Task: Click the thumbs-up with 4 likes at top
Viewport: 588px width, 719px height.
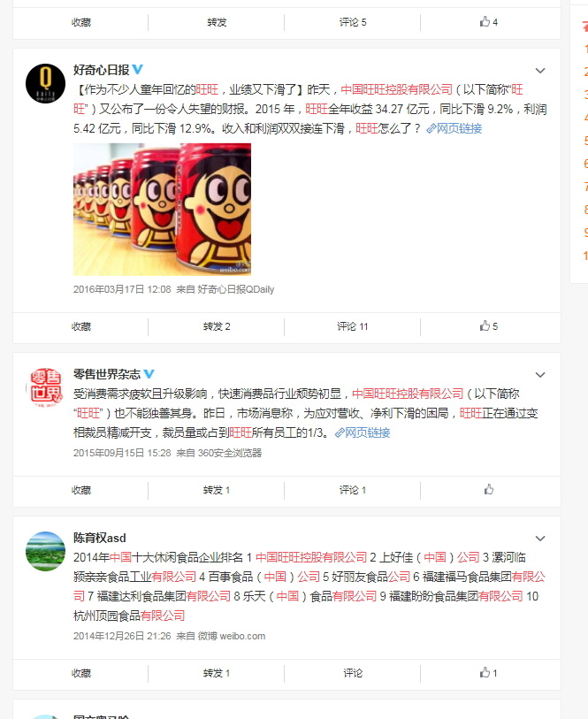Action: 489,21
